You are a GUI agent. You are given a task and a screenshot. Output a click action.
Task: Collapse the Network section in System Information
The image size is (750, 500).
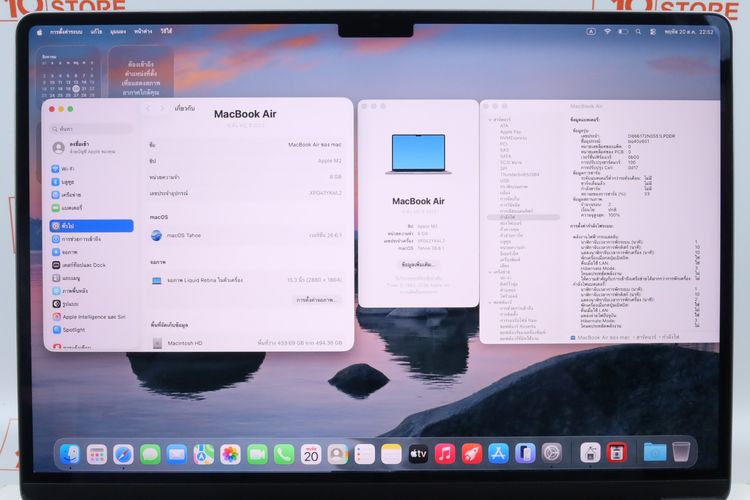tap(490, 272)
